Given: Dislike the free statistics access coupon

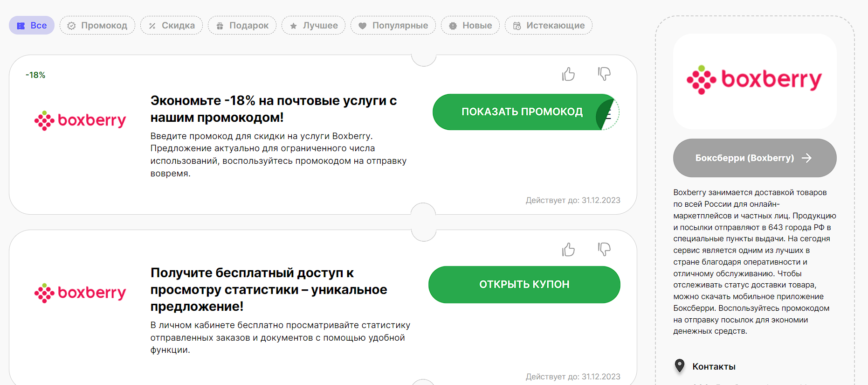Looking at the screenshot, I should [604, 249].
